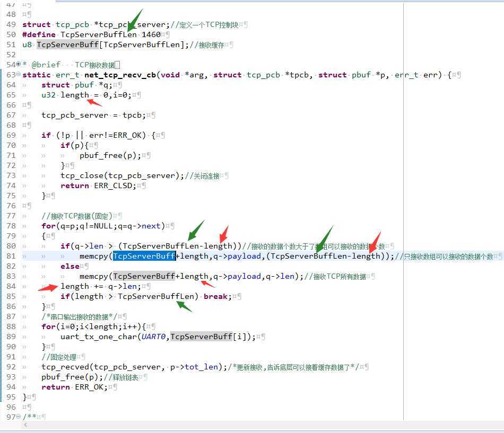Click 'pbuf_free(p);' on line 93

(72, 377)
